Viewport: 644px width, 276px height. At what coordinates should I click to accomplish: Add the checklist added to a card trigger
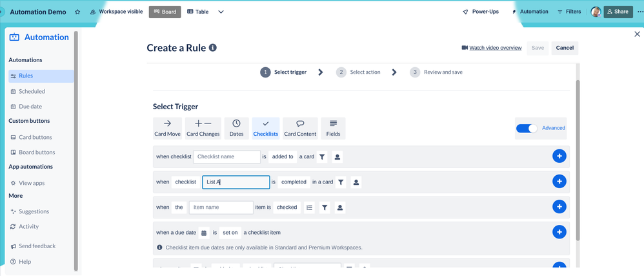coord(559,156)
